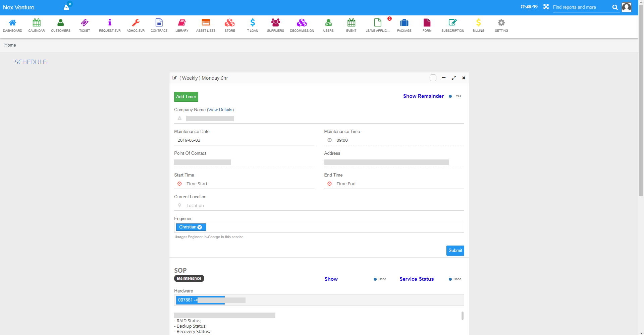The width and height of the screenshot is (644, 335).
Task: Expand the schedule panel to fullscreen
Action: coord(454,78)
